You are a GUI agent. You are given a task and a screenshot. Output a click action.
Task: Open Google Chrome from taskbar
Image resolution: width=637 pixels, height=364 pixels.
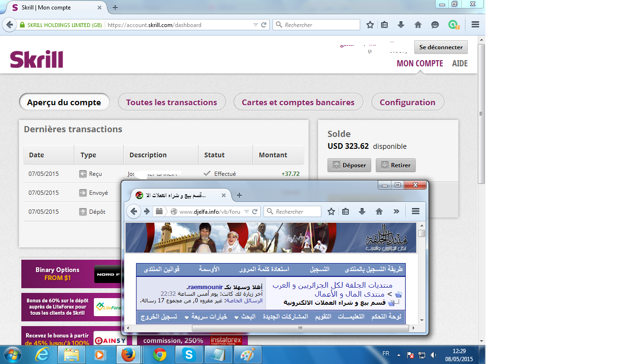click(x=160, y=355)
